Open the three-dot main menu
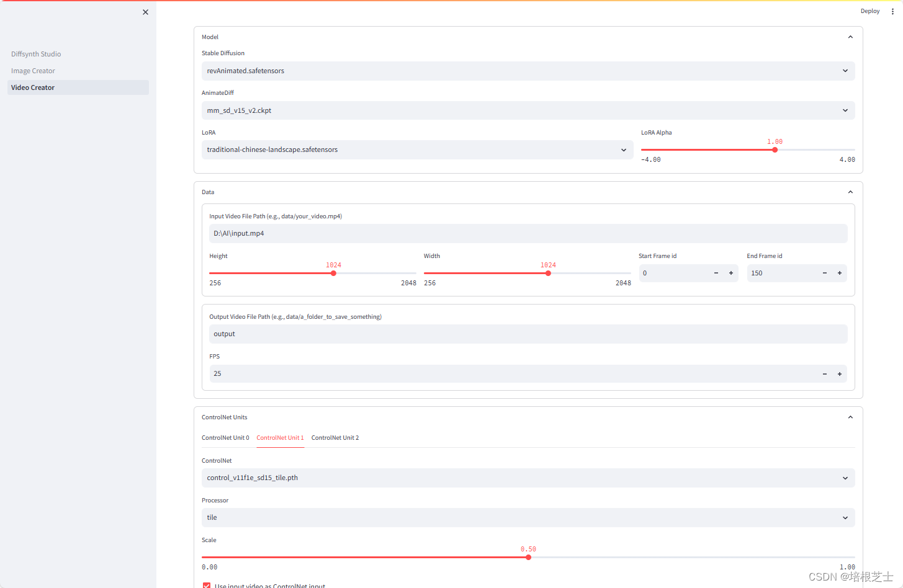The height and width of the screenshot is (588, 903). click(892, 11)
